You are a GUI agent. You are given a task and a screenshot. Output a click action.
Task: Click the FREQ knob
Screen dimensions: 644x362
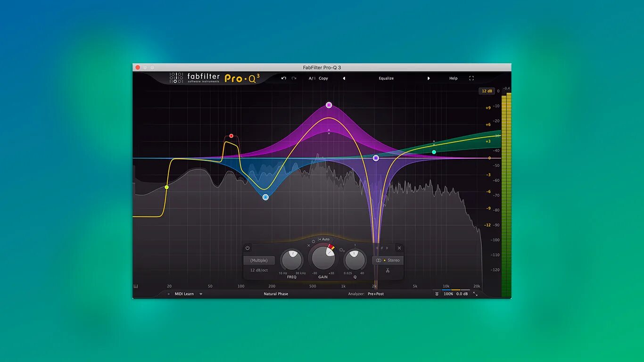[x=292, y=260]
